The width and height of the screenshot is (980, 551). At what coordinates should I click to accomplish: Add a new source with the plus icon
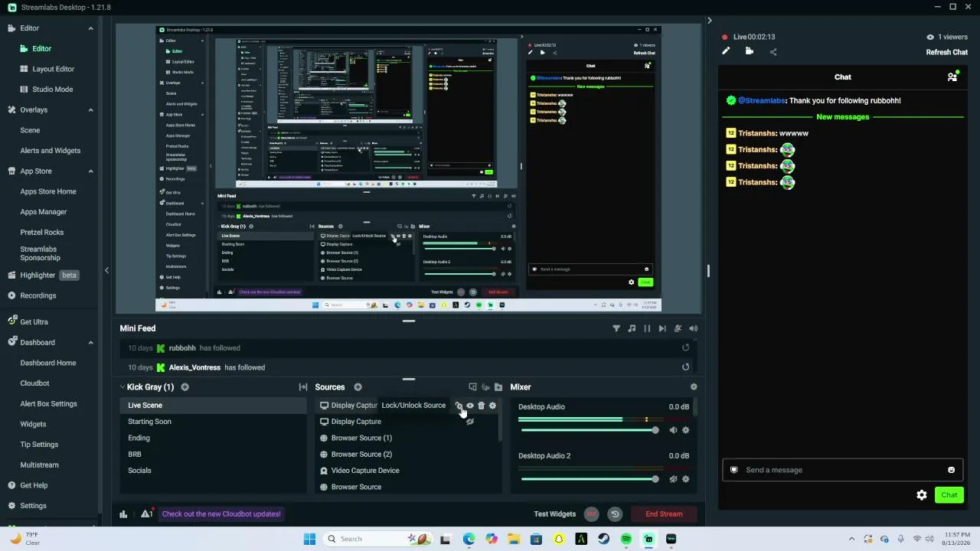[358, 387]
